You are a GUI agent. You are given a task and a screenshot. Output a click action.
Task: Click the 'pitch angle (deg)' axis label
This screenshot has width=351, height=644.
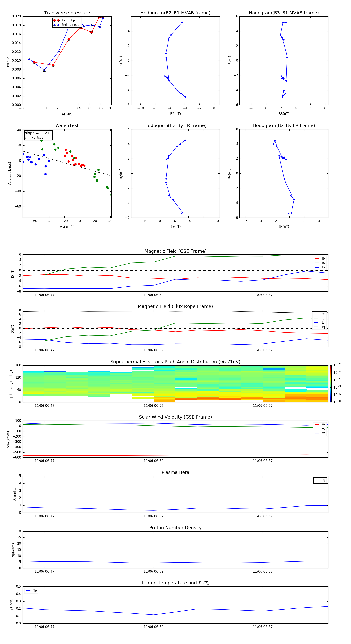coord(11,384)
